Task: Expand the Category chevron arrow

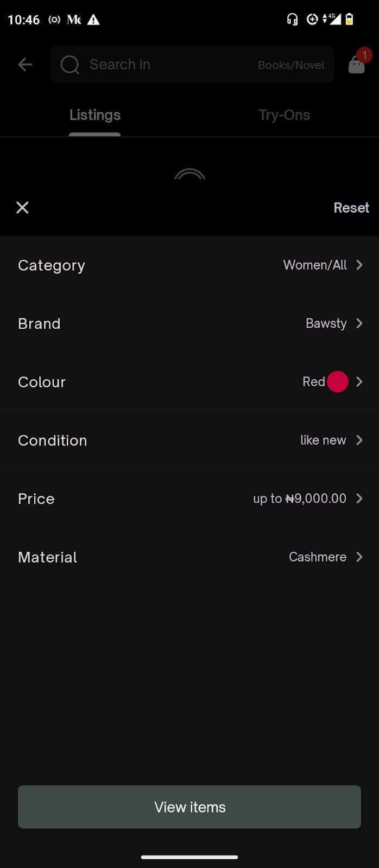Action: [359, 265]
